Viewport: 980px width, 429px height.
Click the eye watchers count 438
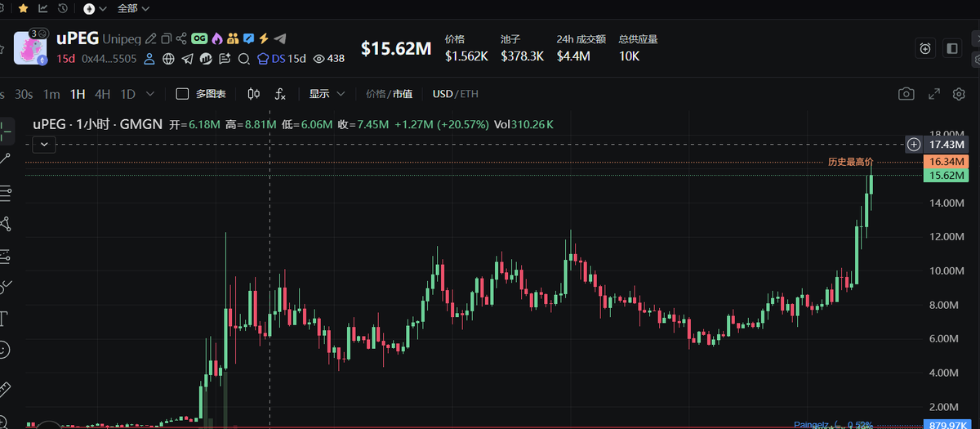[329, 59]
